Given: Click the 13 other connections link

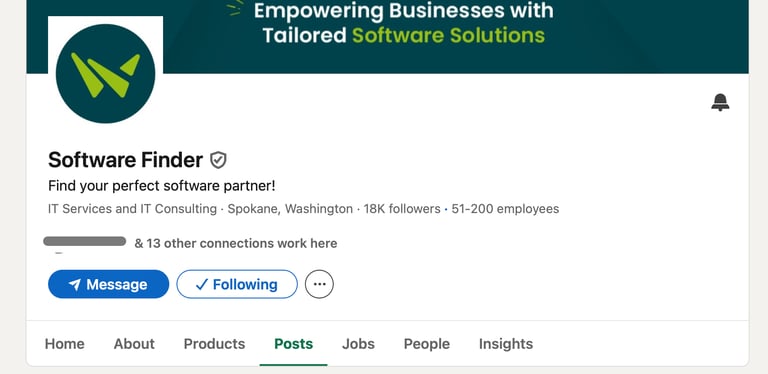Looking at the screenshot, I should 236,243.
